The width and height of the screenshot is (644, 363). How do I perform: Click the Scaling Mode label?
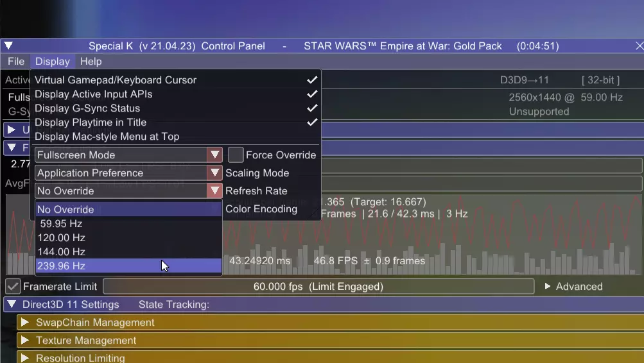[257, 173]
